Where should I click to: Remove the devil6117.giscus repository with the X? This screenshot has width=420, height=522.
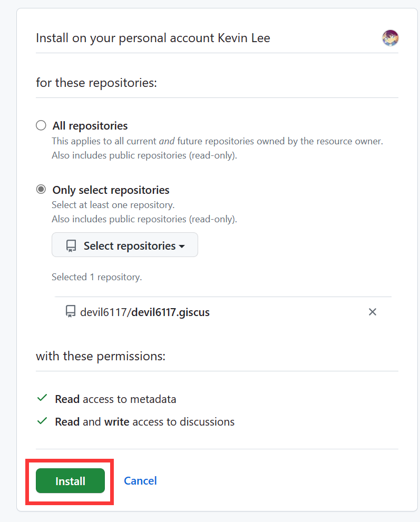tap(372, 312)
